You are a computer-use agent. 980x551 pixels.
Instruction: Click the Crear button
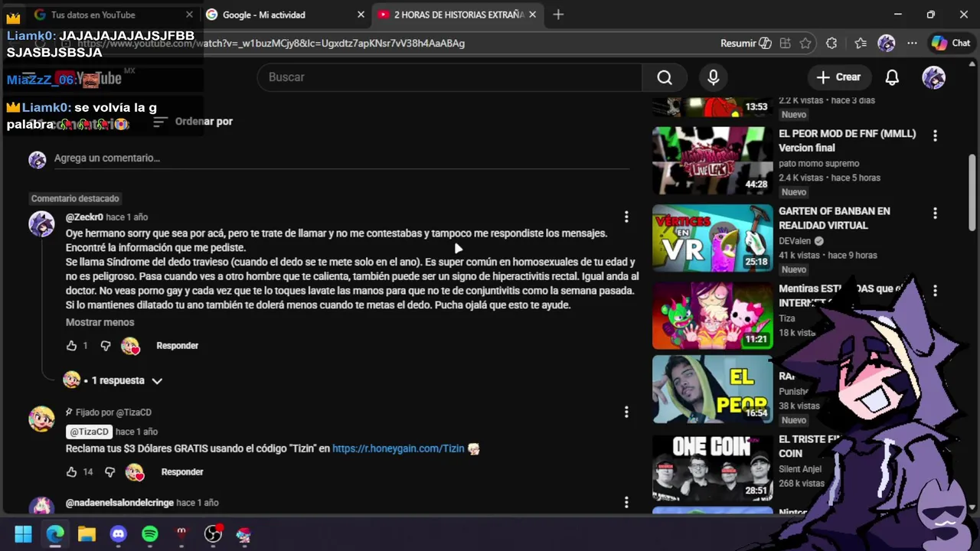click(x=838, y=77)
